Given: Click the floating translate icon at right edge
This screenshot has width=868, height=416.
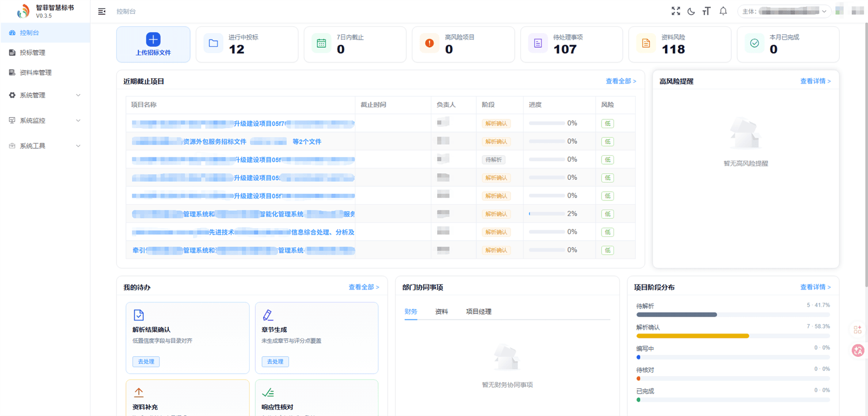Looking at the screenshot, I should click(858, 350).
